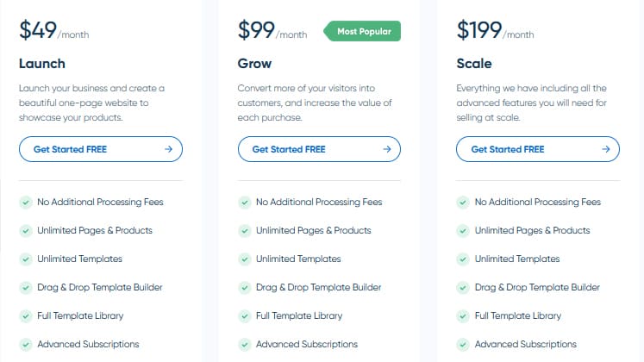Viewport: 644px width, 362px height.
Task: Click check icon beside Launch No Additional Processing Fees
Action: click(x=26, y=203)
